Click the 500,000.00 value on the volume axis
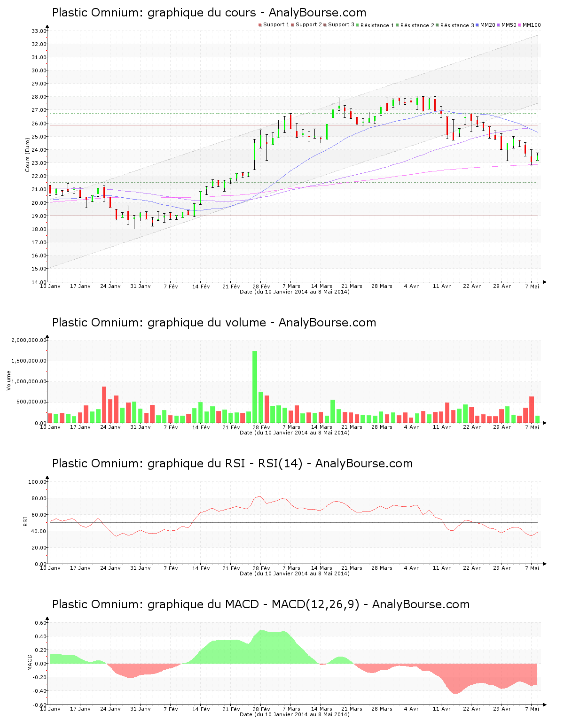564x728 pixels. click(31, 402)
